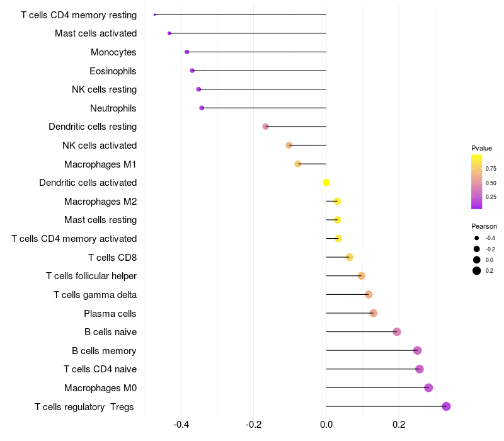
Task: Select the yellow Dendritic cells activated dot
Action: coord(326,183)
